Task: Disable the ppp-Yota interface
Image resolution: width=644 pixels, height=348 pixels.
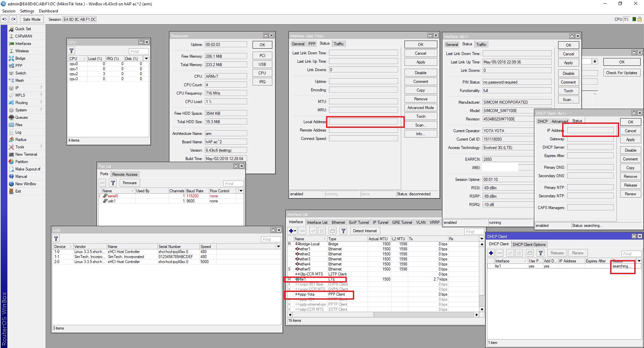Action: point(420,73)
